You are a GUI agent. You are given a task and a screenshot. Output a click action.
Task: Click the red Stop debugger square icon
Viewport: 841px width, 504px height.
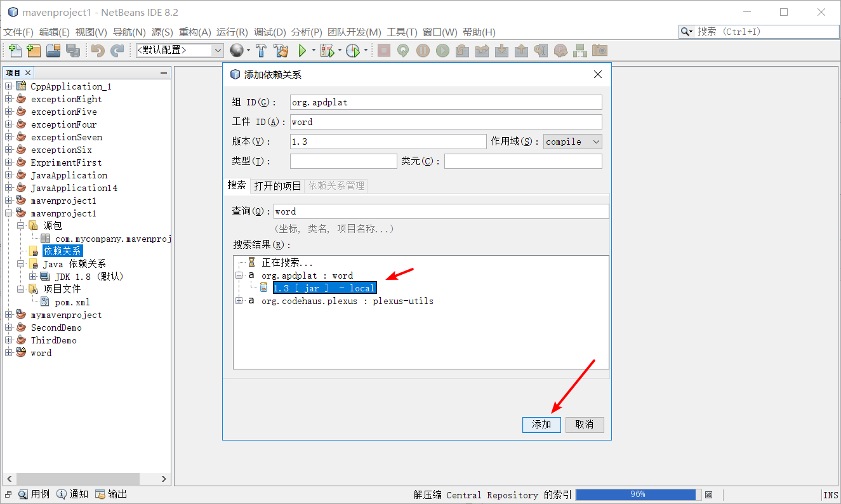pyautogui.click(x=384, y=50)
